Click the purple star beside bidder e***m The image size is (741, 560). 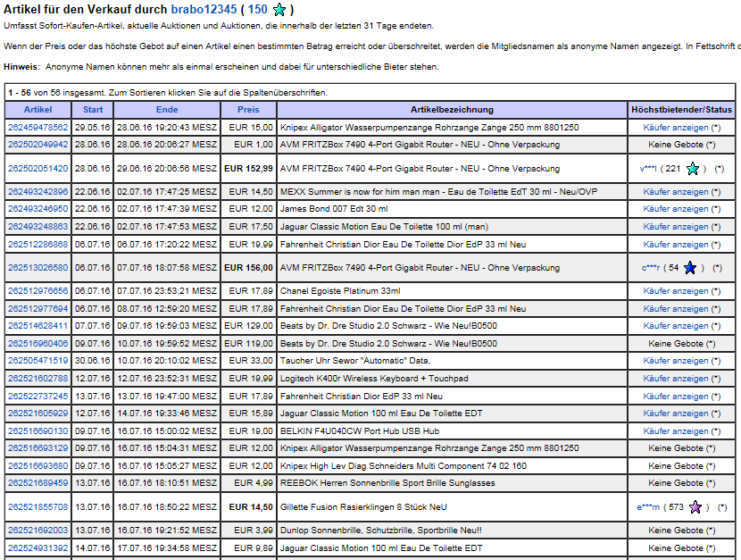click(695, 507)
